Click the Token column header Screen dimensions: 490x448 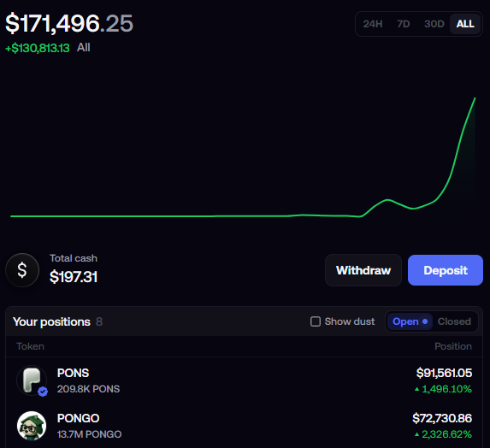coord(30,346)
